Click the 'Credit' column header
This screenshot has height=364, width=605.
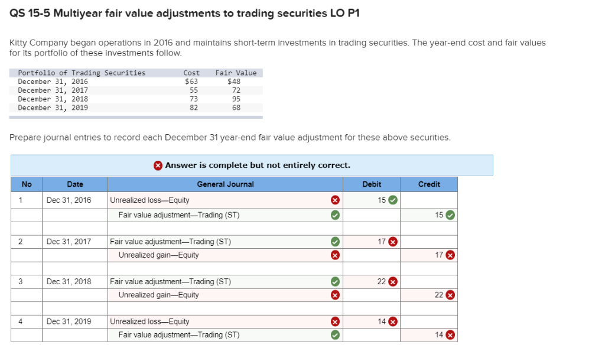point(429,184)
